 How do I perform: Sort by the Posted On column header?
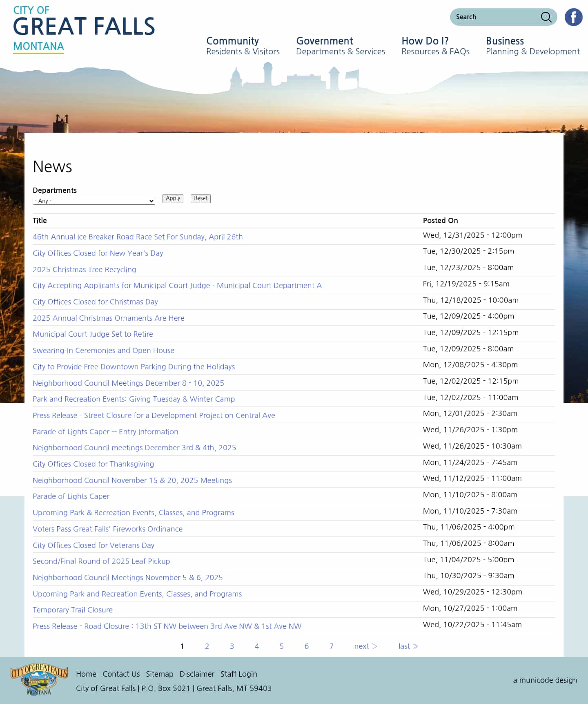440,221
